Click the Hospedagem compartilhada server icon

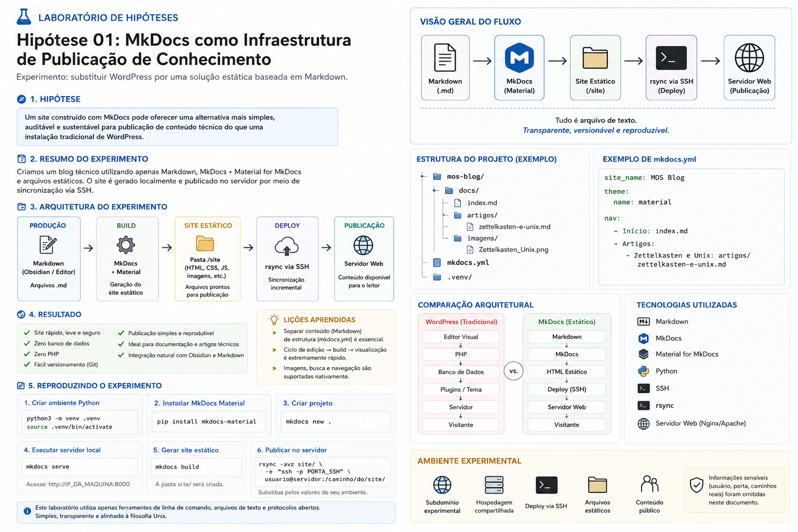click(494, 485)
